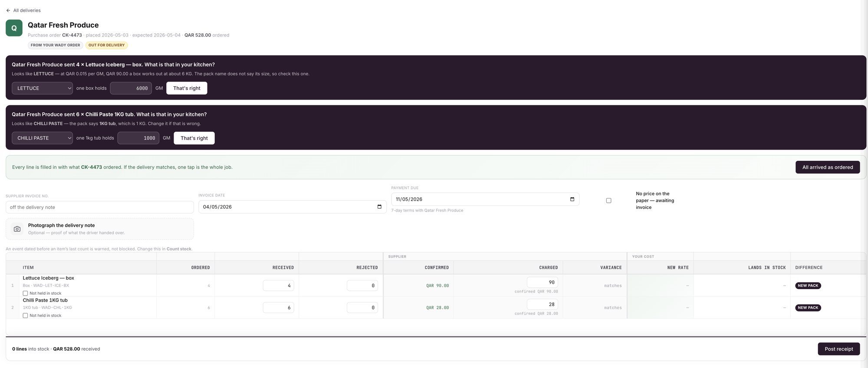
Task: Click received quantity 6 for Chilli Paste
Action: (278, 308)
